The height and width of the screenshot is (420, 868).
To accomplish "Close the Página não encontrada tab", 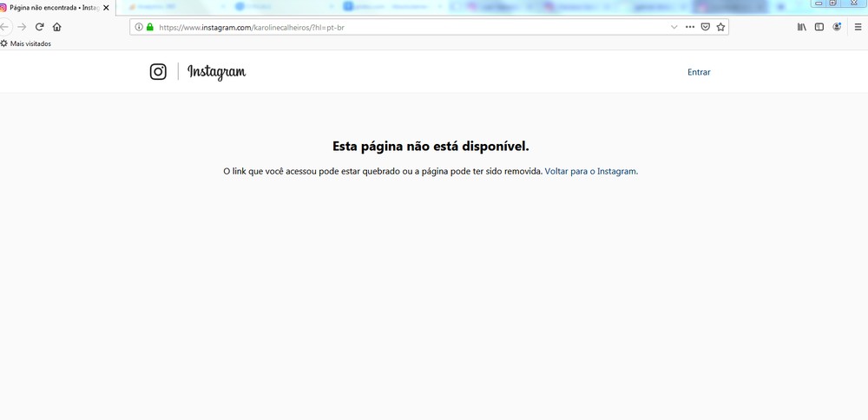I will [x=106, y=8].
